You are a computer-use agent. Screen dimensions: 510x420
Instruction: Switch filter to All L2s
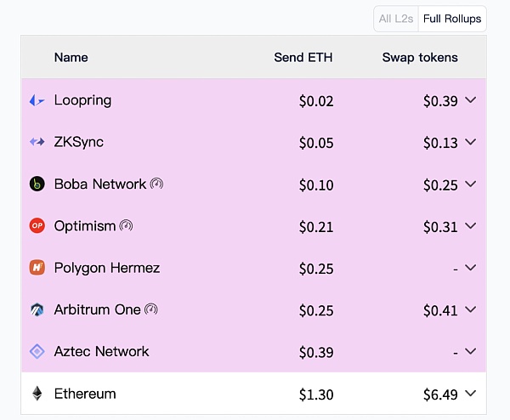click(x=396, y=19)
